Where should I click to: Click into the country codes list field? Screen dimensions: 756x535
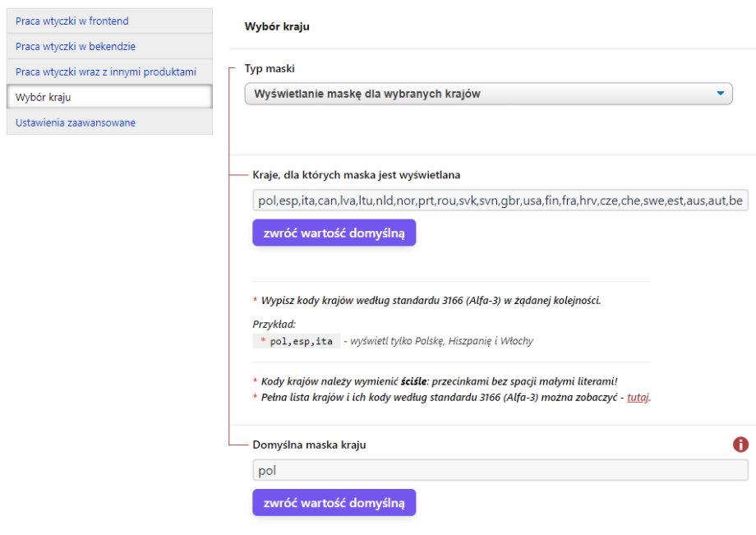tap(500, 201)
